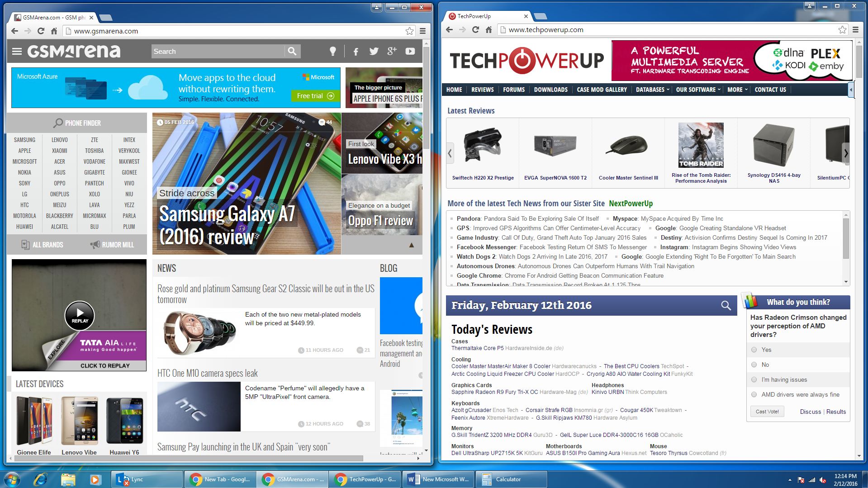Viewport: 868px width, 488px height.
Task: Open GSMArena YouTube icon
Action: 410,51
